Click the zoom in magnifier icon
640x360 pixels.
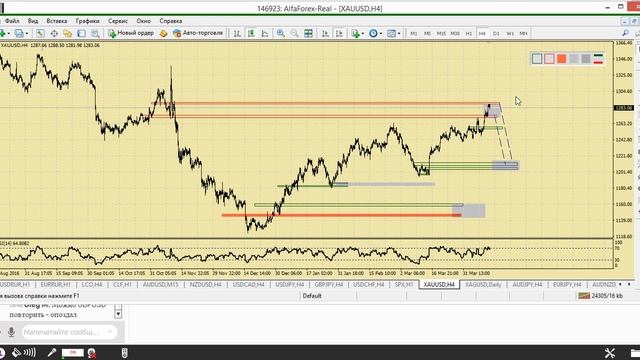tap(281, 33)
